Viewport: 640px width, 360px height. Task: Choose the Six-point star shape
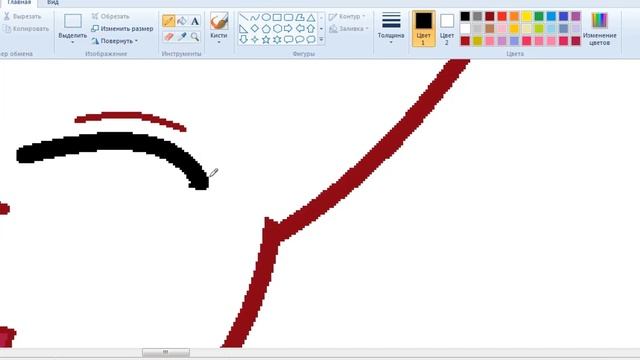(277, 40)
